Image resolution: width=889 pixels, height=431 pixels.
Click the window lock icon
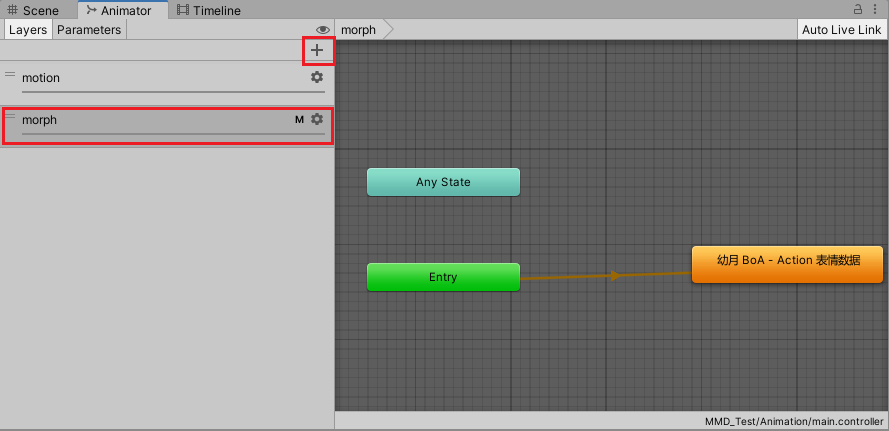click(x=858, y=10)
